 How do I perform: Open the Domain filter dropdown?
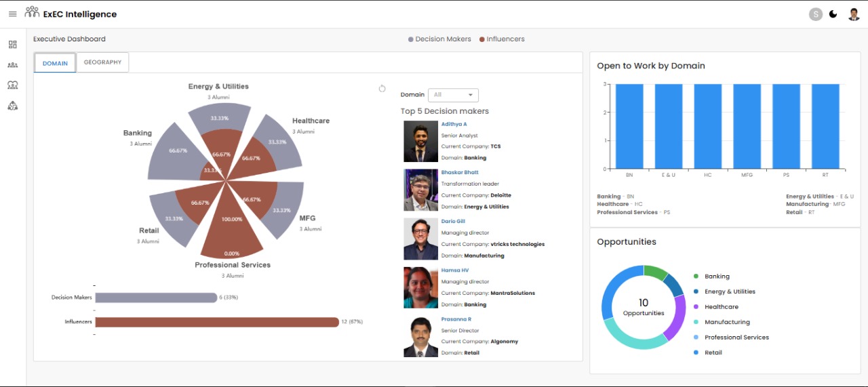(453, 95)
